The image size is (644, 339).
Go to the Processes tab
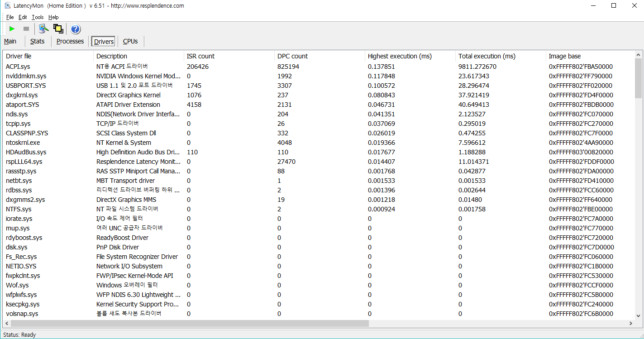click(x=70, y=42)
